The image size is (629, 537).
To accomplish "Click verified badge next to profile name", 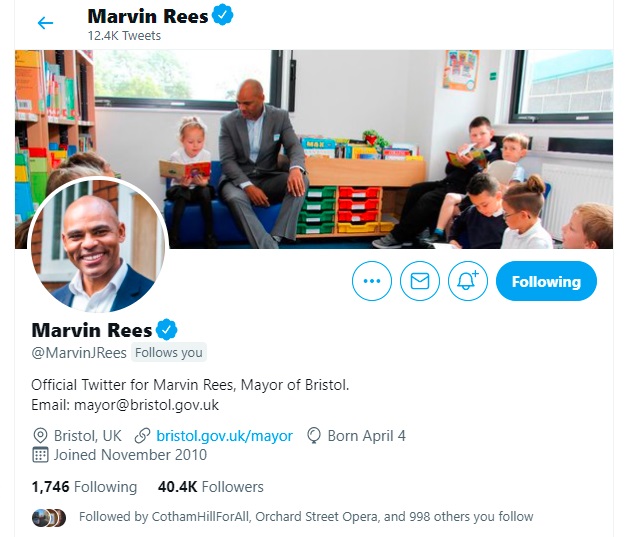I will click(166, 330).
